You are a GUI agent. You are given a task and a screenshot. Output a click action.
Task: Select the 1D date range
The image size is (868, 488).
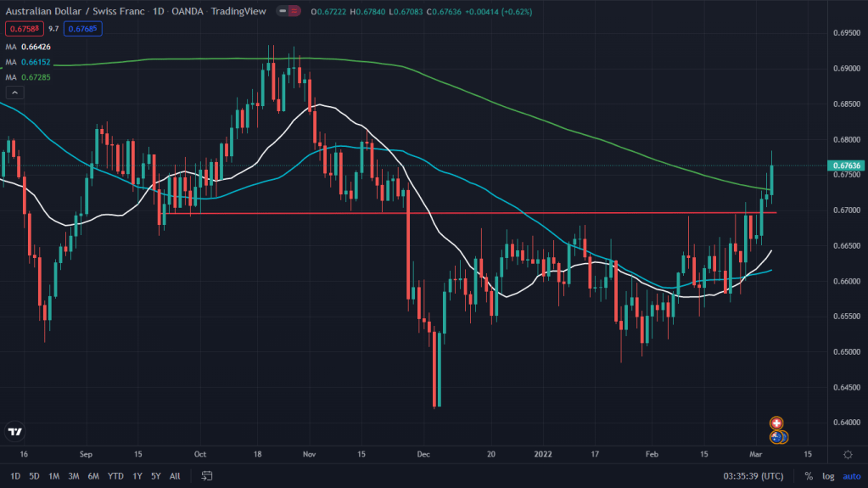(x=15, y=476)
